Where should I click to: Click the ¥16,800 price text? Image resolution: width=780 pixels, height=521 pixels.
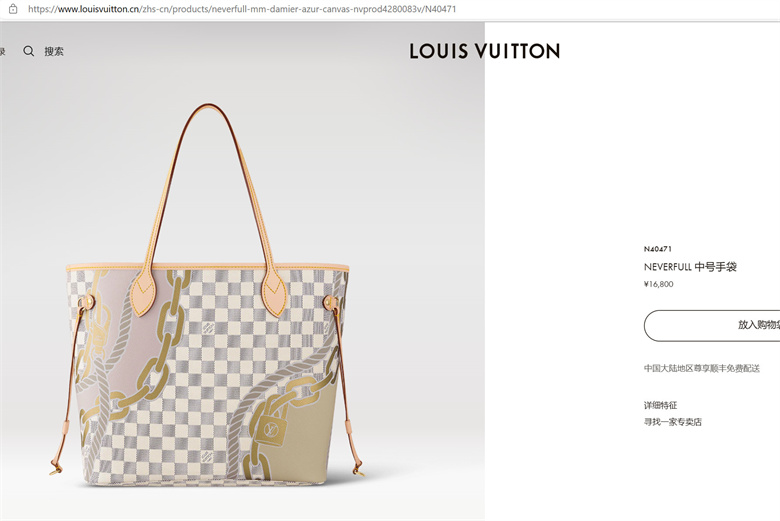click(659, 284)
